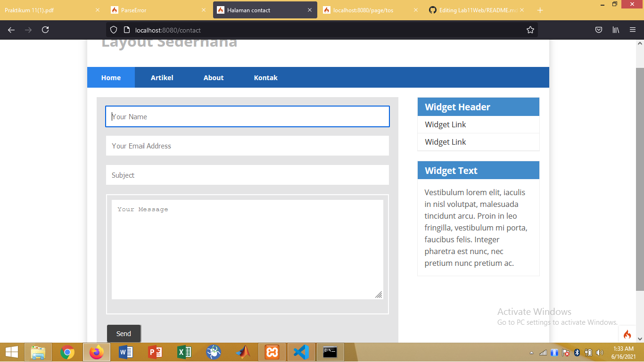Image resolution: width=644 pixels, height=362 pixels.
Task: Switch to the GitHub README tab
Action: coord(476,9)
